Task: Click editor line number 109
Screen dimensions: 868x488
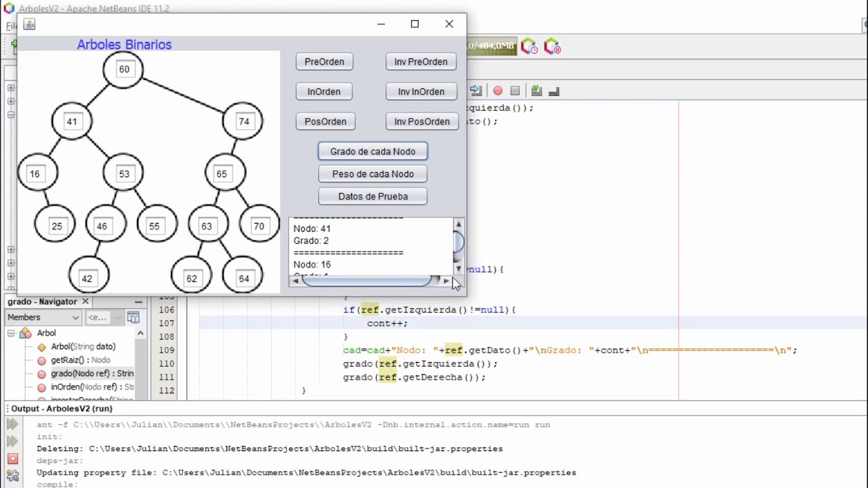Action: click(x=167, y=350)
